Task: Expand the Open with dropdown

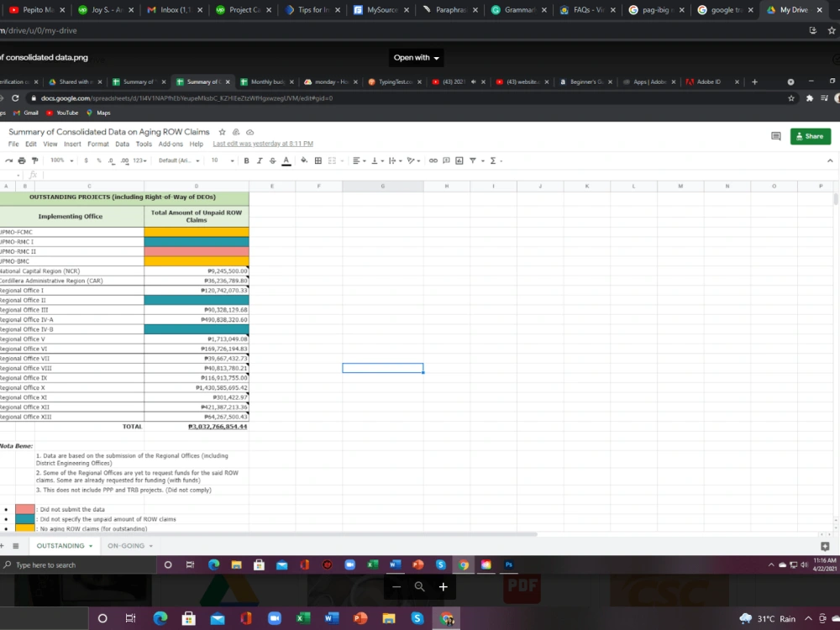Action: (x=417, y=58)
